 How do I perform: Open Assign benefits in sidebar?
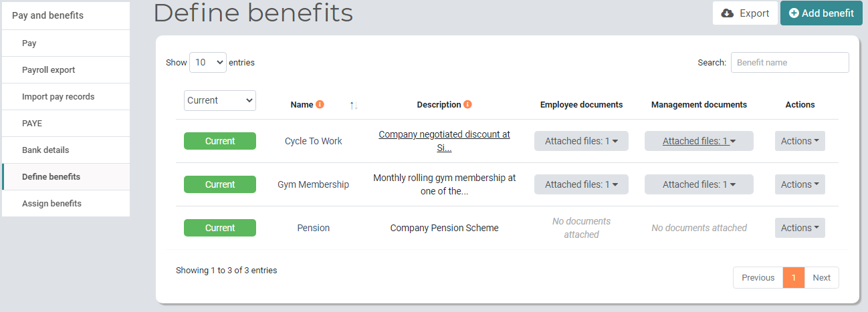(66, 203)
